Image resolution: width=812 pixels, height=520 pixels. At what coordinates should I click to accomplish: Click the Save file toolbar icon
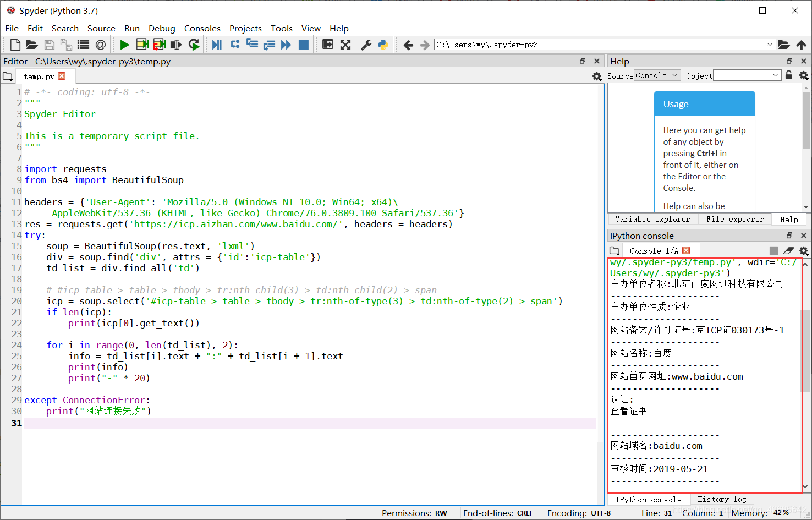[x=49, y=45]
